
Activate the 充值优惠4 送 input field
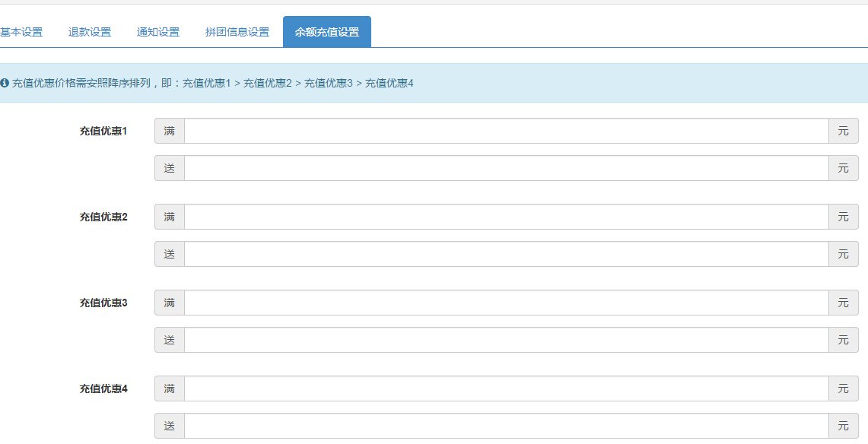coord(507,426)
